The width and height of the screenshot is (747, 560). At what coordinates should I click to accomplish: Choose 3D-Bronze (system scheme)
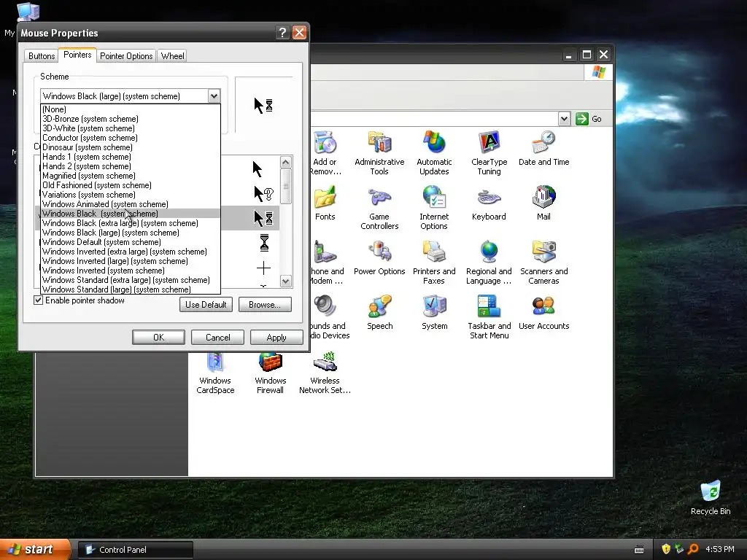pos(130,119)
